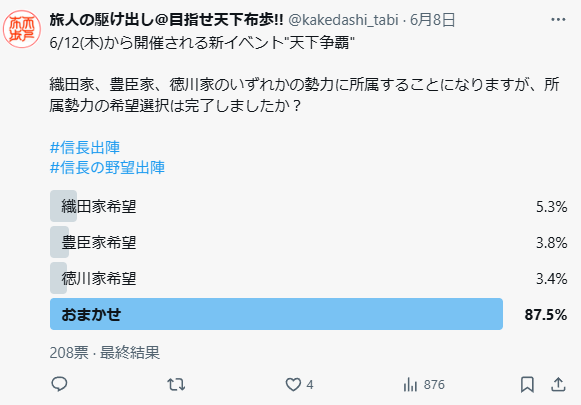This screenshot has width=581, height=405.
Task: Click the blue おまかせ result bar
Action: tap(276, 314)
